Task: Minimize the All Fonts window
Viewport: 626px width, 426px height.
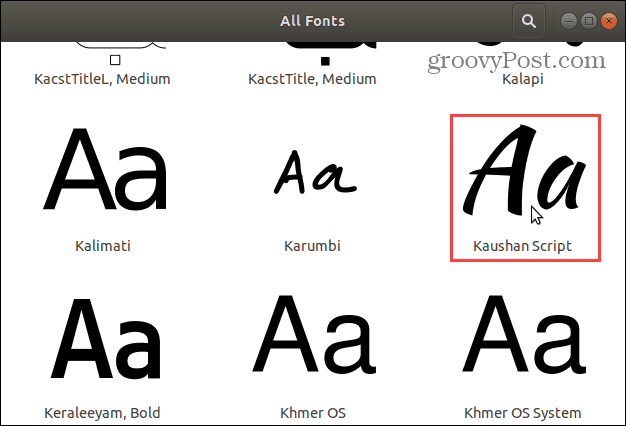Action: (569, 21)
